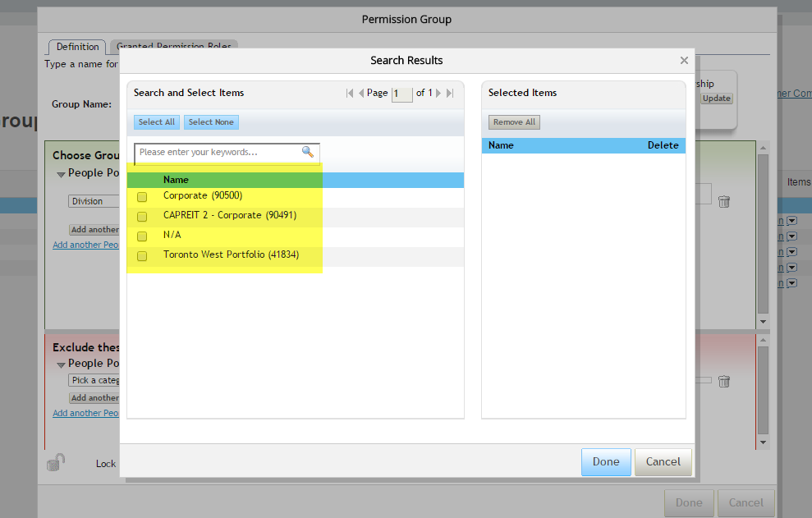Open the Pick a category dropdown
This screenshot has width=812, height=518.
[94, 380]
